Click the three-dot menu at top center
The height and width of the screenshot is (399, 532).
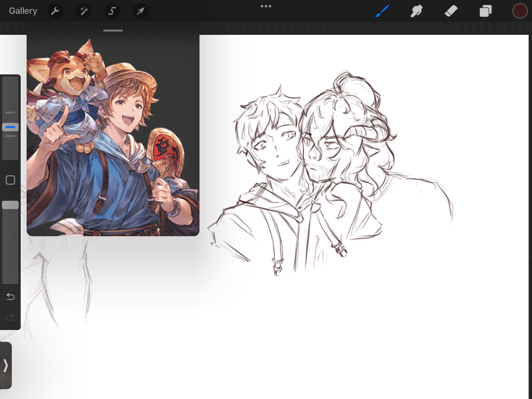[266, 6]
